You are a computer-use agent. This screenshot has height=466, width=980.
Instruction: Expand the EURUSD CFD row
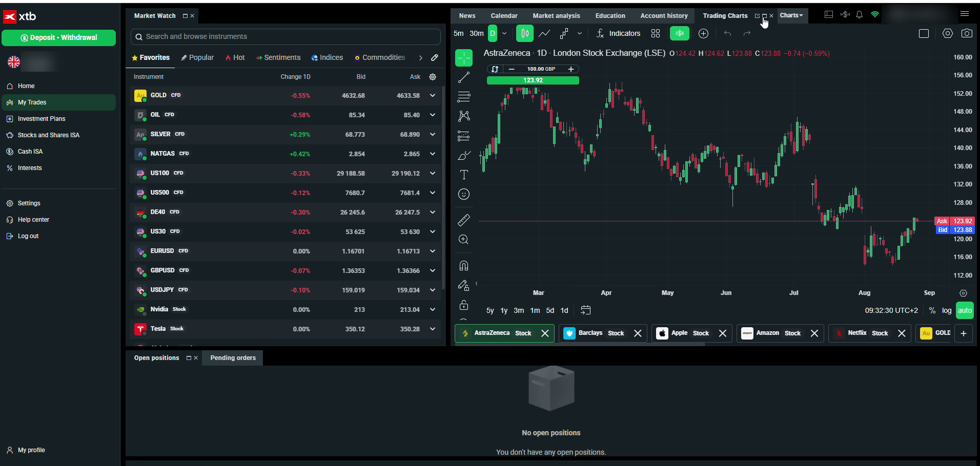(433, 251)
